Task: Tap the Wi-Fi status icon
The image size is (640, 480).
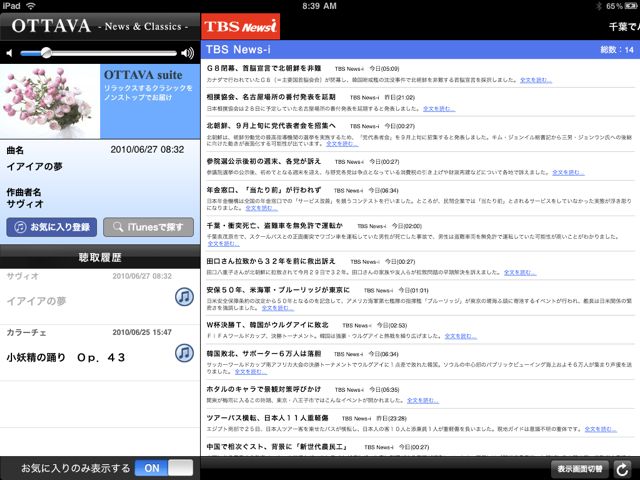Action: point(31,6)
